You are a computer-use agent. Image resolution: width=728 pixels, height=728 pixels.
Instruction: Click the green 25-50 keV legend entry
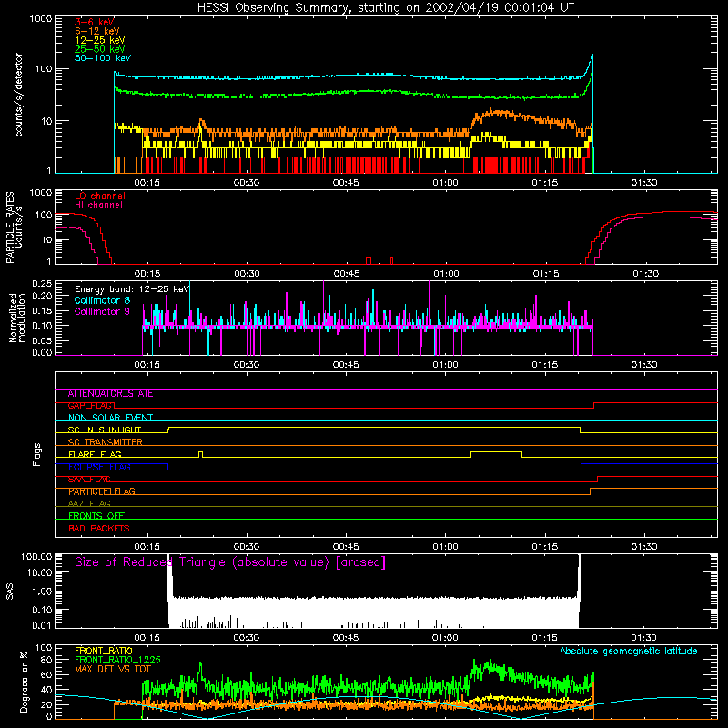(x=100, y=49)
